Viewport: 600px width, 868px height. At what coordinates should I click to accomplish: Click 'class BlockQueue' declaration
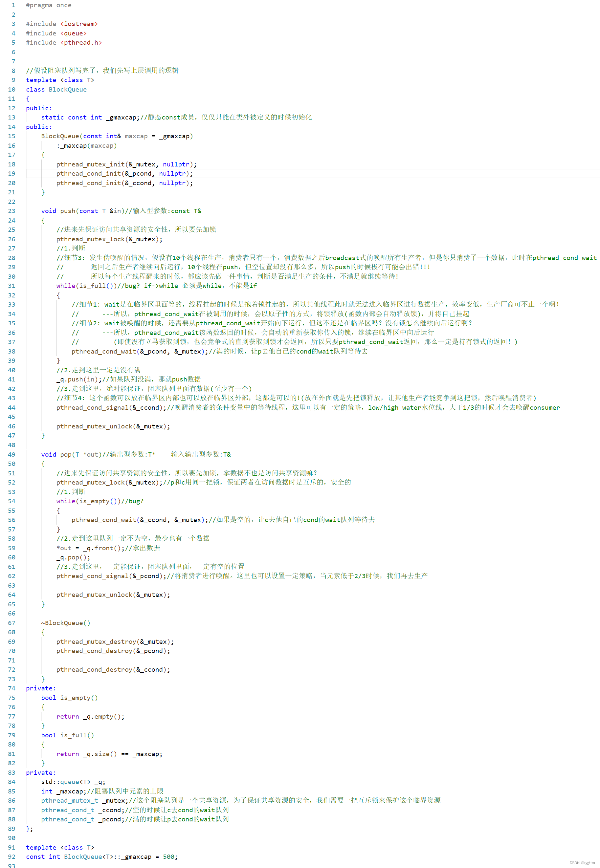(x=56, y=89)
